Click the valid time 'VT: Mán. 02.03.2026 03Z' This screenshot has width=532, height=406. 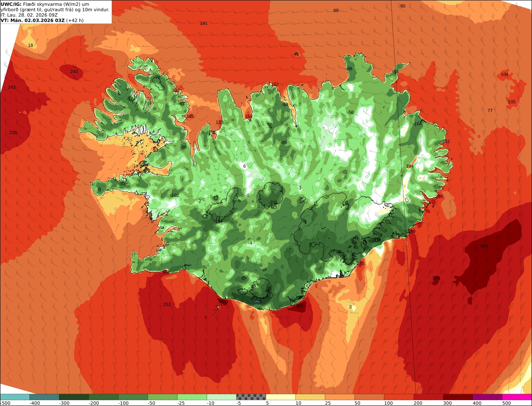tap(32, 20)
